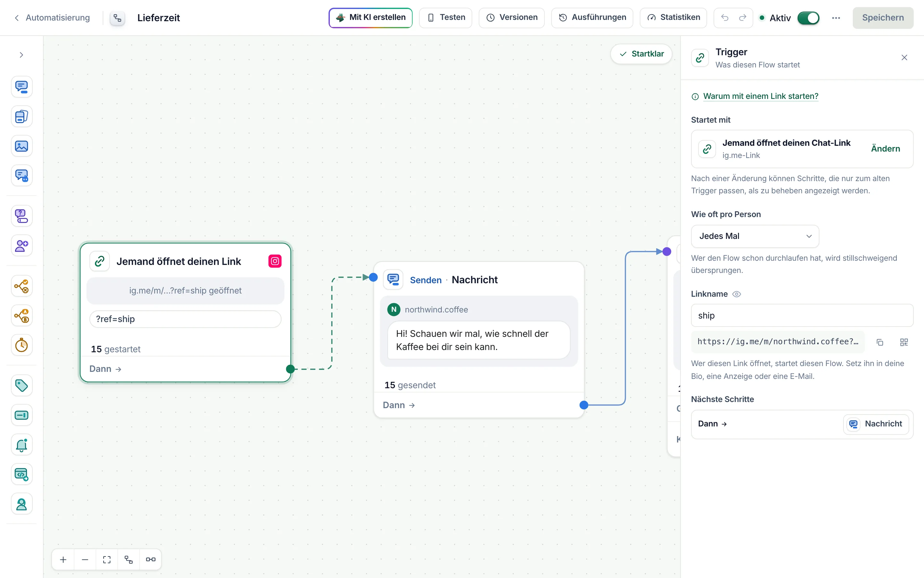Open the three-dot more options menu
The height and width of the screenshot is (578, 924).
coord(836,18)
